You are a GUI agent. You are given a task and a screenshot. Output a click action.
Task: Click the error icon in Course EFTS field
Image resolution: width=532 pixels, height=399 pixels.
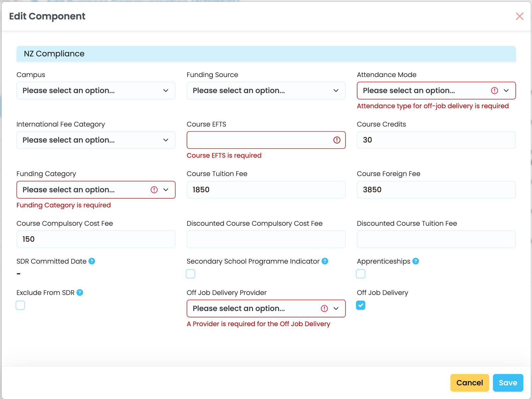(337, 140)
